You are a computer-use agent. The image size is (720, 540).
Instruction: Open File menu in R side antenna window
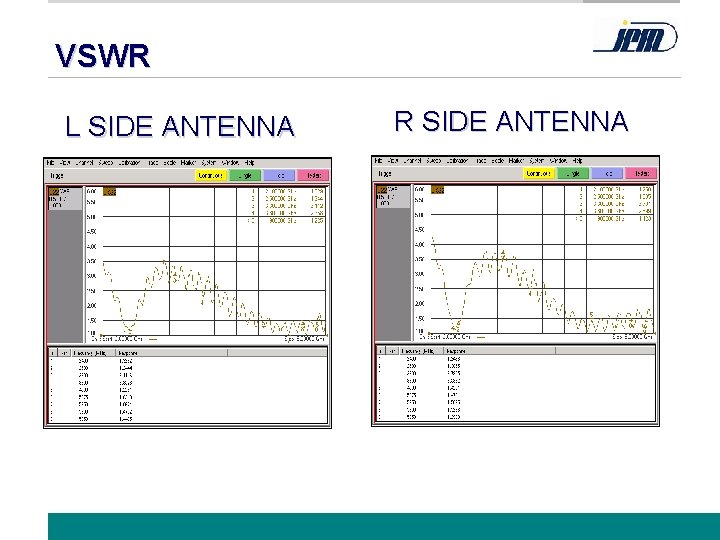pos(378,161)
